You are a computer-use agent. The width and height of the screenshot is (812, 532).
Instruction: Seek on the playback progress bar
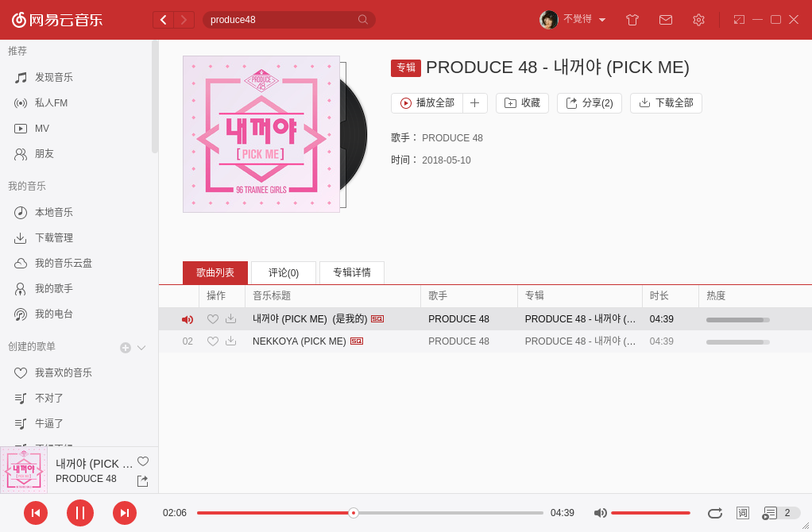(x=369, y=513)
